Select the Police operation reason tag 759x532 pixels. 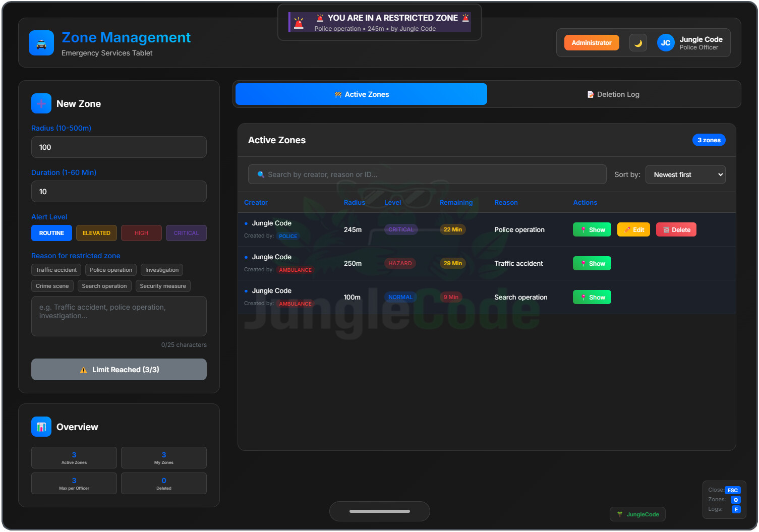click(110, 269)
